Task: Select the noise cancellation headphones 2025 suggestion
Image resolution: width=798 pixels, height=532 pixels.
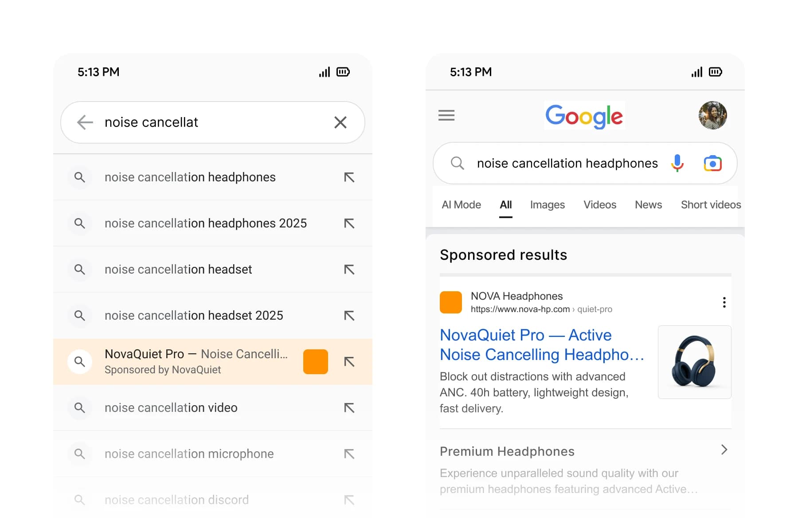Action: click(205, 223)
